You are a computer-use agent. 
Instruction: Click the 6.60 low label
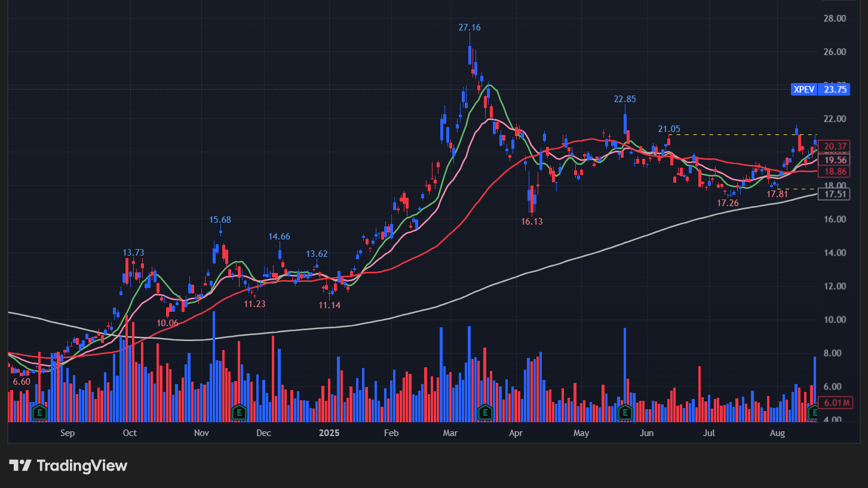[x=22, y=382]
